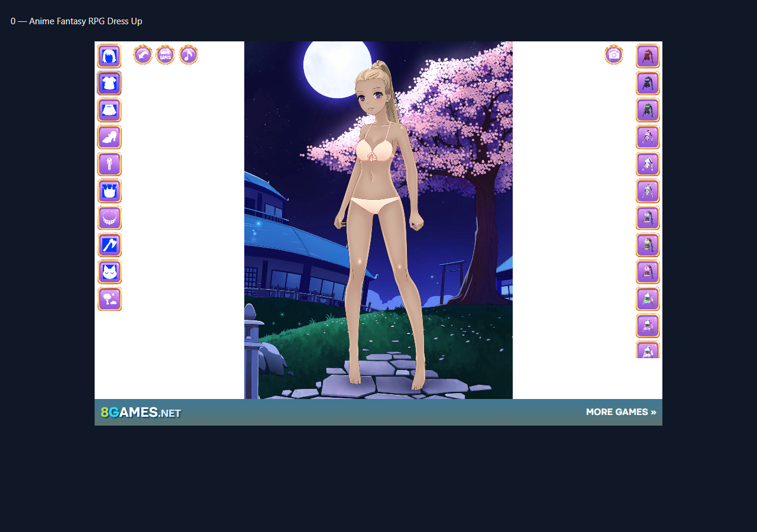Open the necklace jewelry category
This screenshot has height=532, width=757.
point(109,218)
